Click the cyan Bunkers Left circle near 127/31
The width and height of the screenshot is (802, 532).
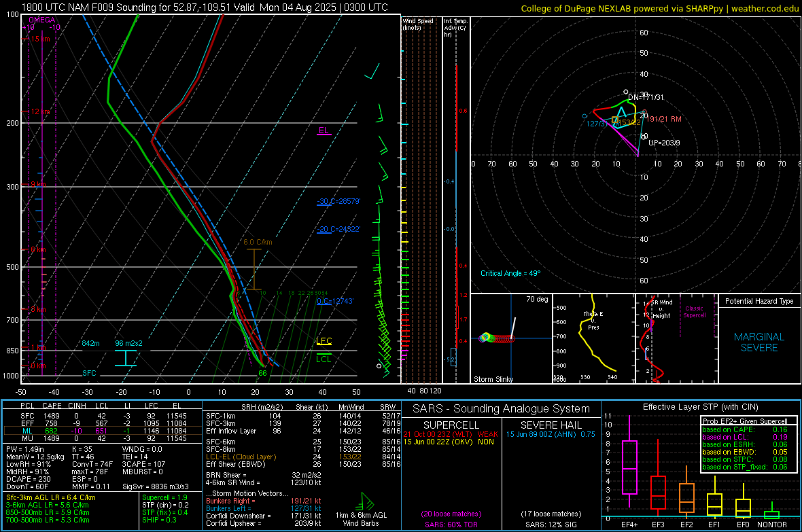coord(585,116)
